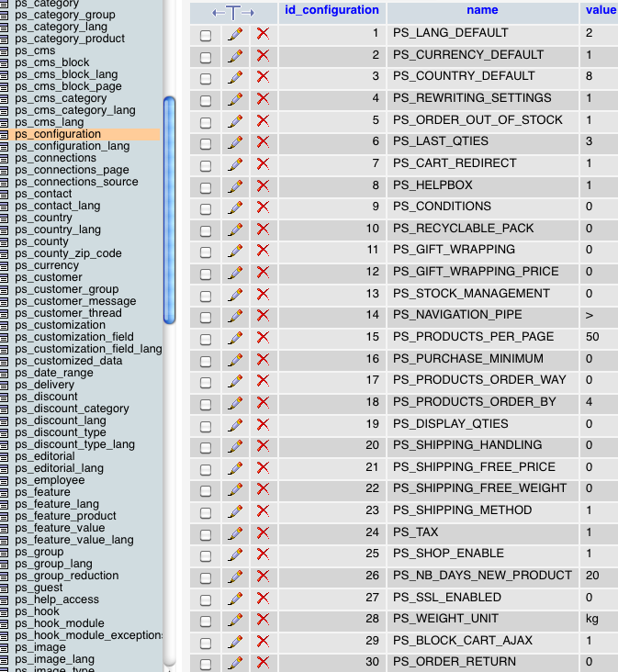Delete the PS_CURRENCY_DEFAULT row

(x=264, y=56)
